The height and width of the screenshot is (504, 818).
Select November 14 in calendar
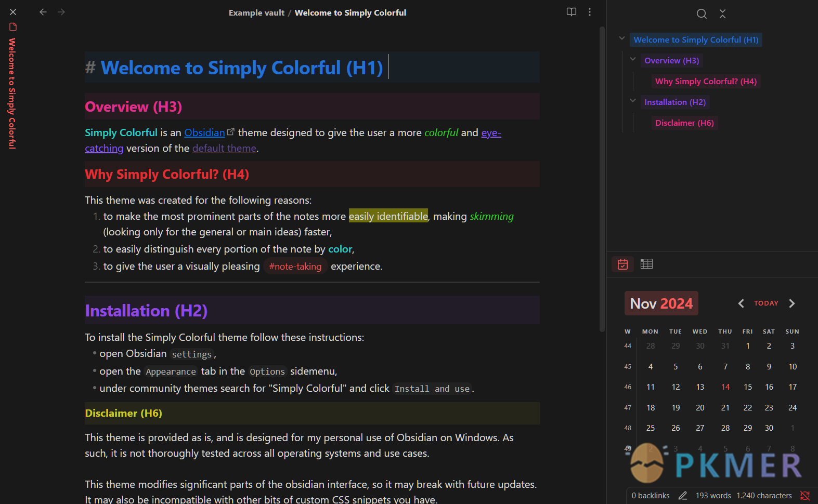(725, 387)
